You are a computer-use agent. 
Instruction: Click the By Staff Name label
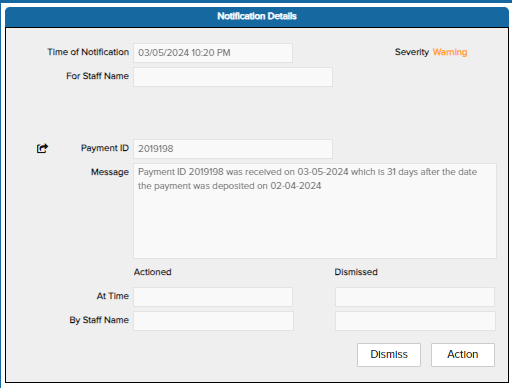(x=99, y=320)
